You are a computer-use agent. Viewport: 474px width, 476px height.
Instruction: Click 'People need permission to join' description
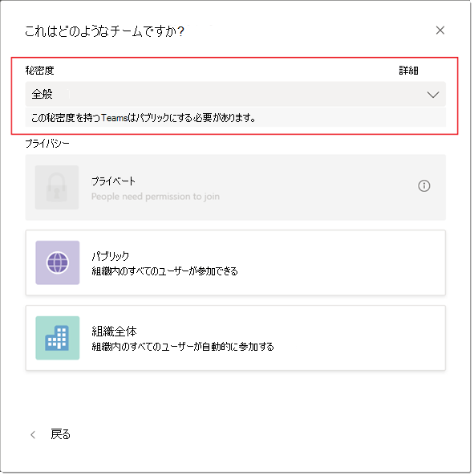pos(156,197)
